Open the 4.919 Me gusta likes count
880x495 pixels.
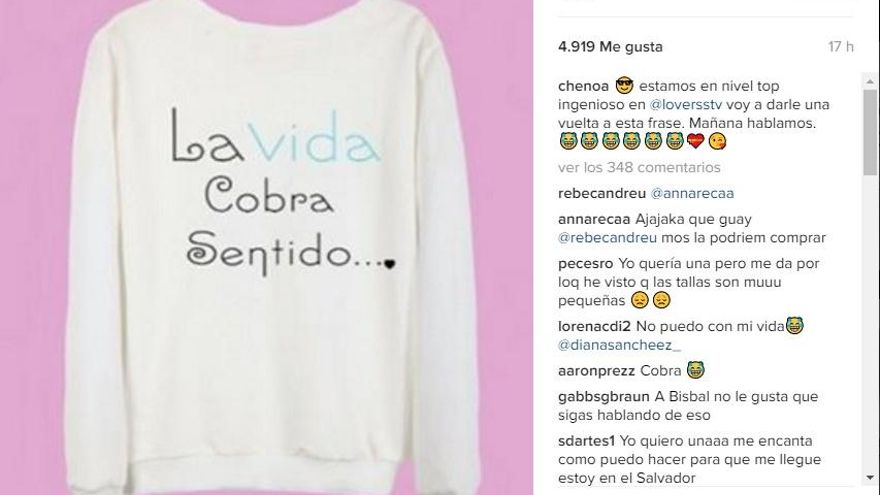coord(610,47)
